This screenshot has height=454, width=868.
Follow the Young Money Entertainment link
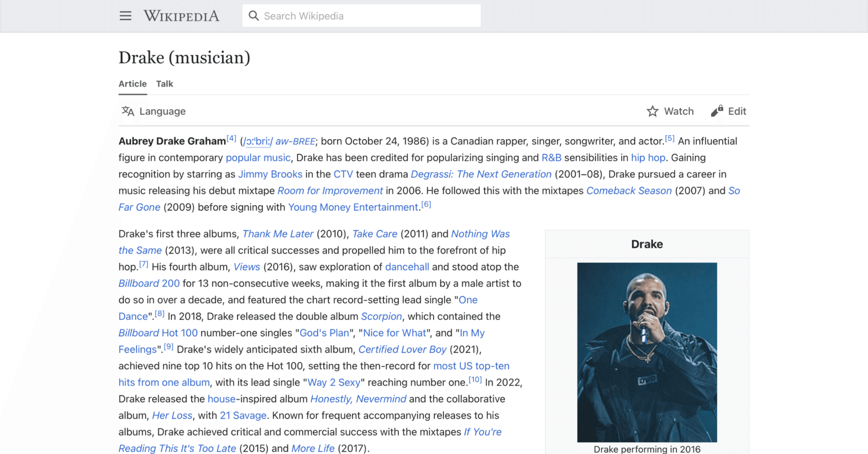pyautogui.click(x=353, y=207)
